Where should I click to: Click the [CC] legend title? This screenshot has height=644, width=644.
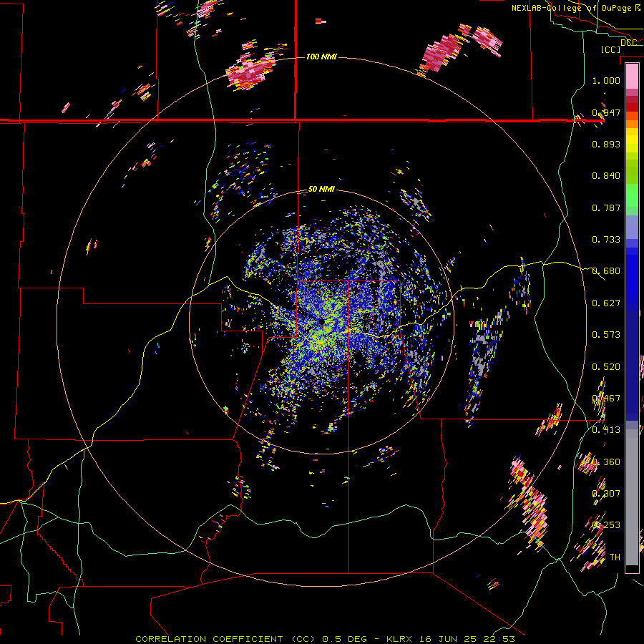point(610,49)
